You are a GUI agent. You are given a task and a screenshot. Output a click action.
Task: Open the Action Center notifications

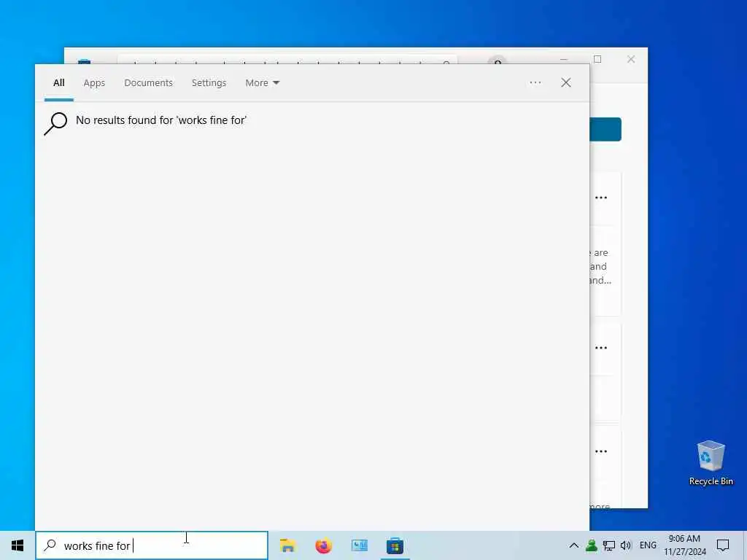pyautogui.click(x=723, y=545)
